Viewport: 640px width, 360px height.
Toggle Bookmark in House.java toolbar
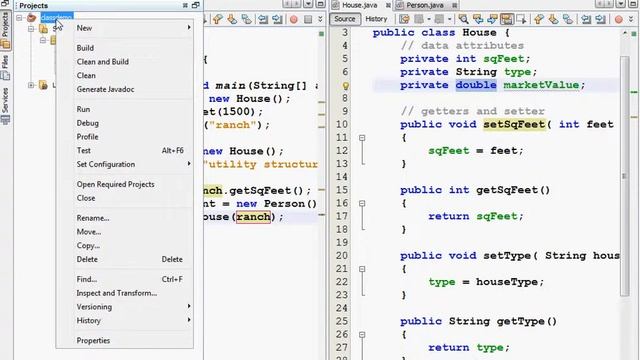click(x=568, y=19)
